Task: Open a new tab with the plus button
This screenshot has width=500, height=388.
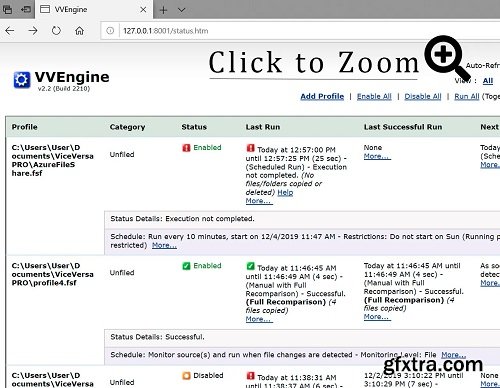Action: pos(163,10)
